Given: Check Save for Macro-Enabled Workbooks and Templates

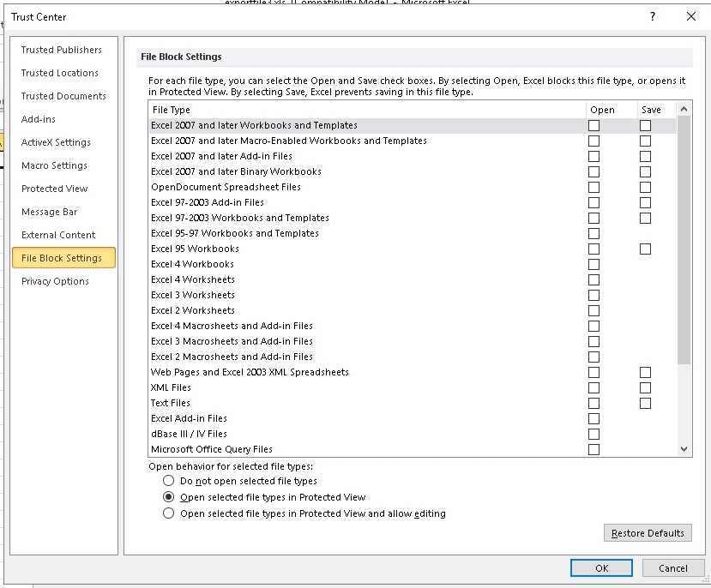Looking at the screenshot, I should pyautogui.click(x=645, y=141).
